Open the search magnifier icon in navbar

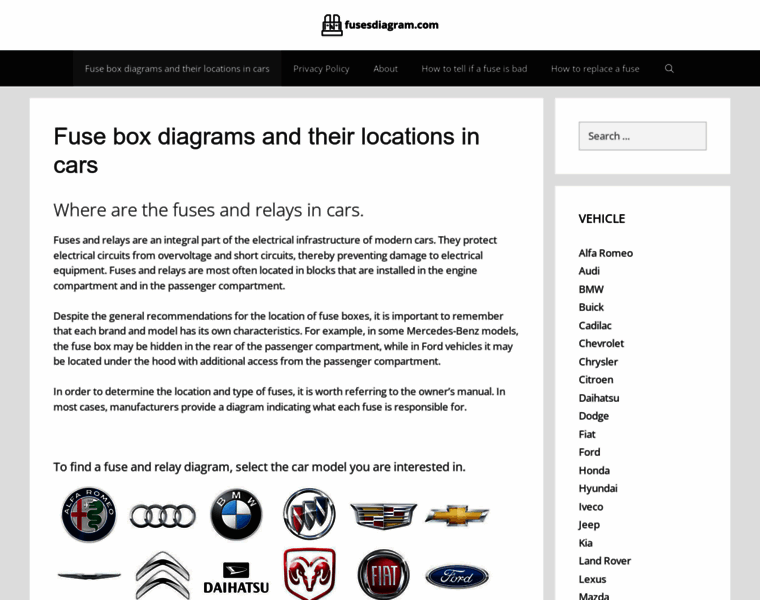pos(669,68)
